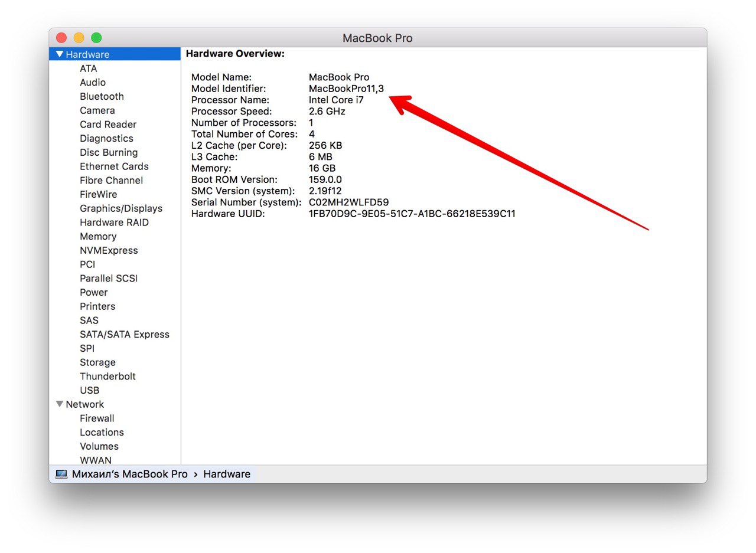Open the SPI section
Screen dimensions: 756x553
tap(87, 348)
